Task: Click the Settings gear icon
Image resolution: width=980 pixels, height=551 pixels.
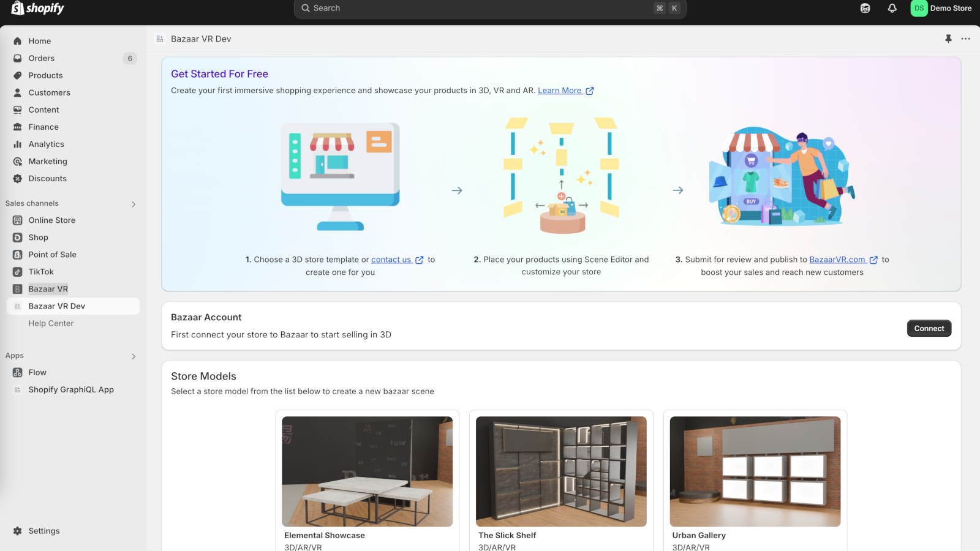Action: click(18, 531)
